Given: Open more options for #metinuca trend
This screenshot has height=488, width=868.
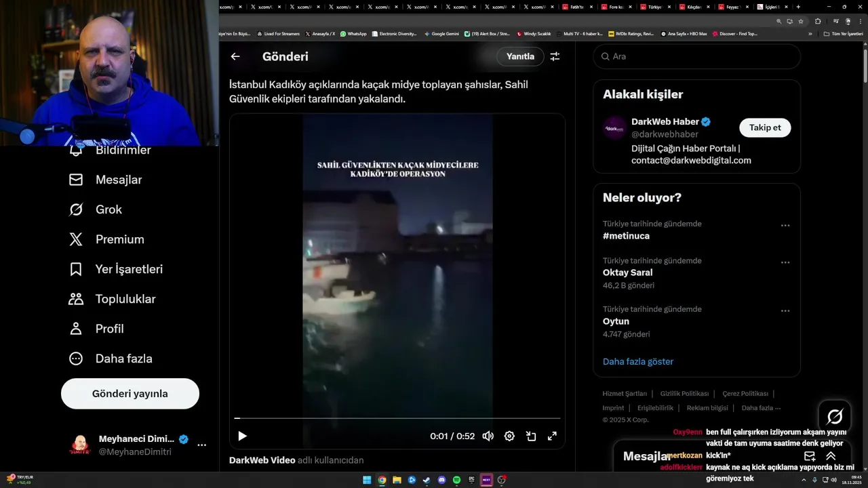Looking at the screenshot, I should tap(785, 226).
